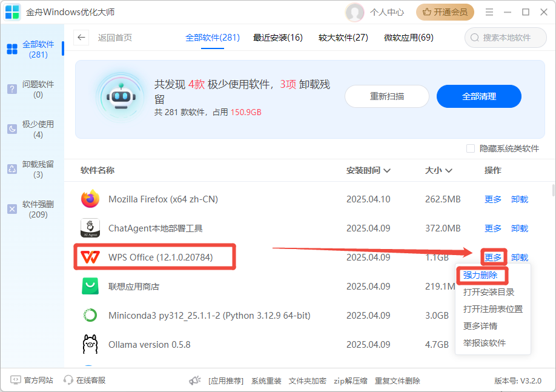Choose 强力删除 from the context menu
556x392 pixels.
click(480, 275)
